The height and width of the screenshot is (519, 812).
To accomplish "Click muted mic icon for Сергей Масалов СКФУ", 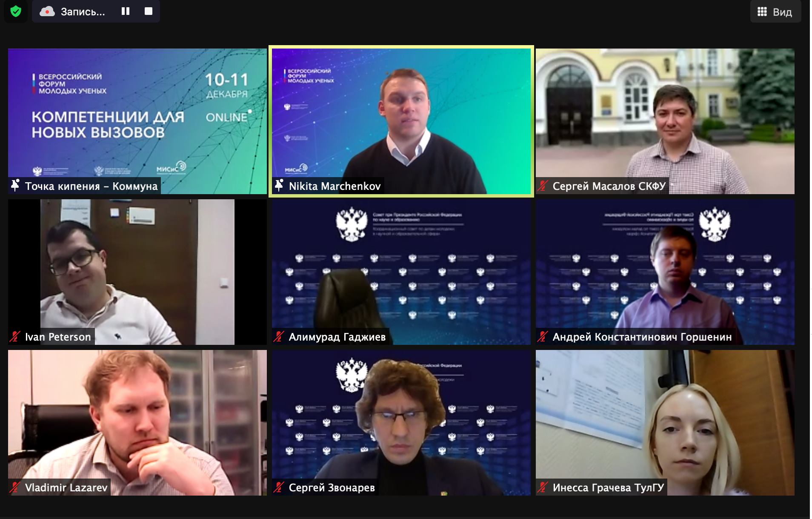I will point(543,186).
